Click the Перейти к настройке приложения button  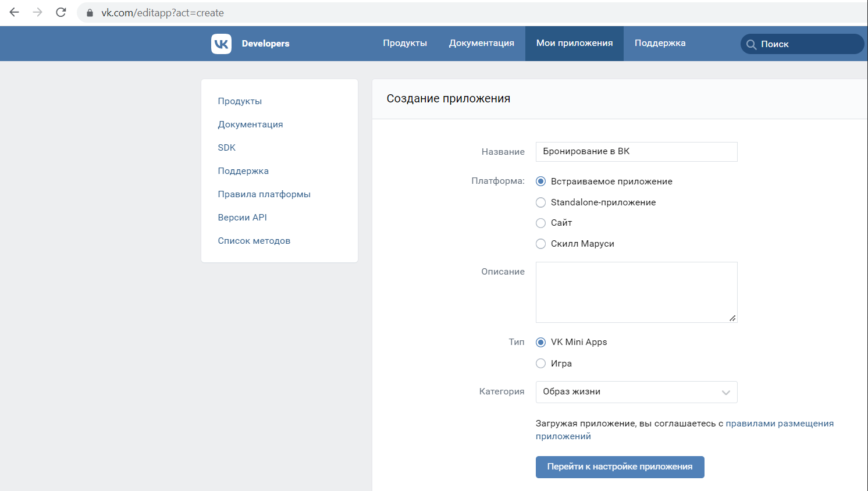click(620, 467)
